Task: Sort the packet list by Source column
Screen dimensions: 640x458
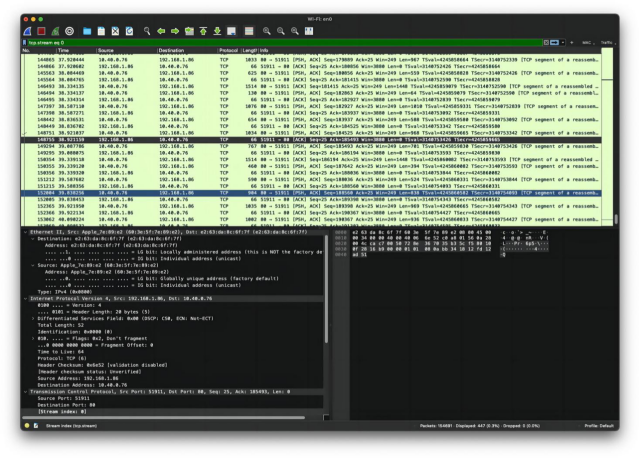Action: click(x=125, y=50)
